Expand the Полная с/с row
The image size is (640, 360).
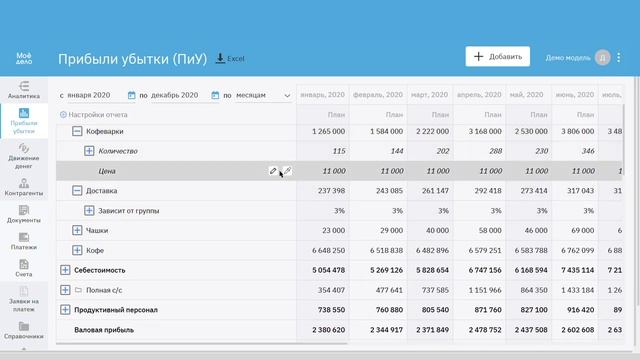(65, 290)
